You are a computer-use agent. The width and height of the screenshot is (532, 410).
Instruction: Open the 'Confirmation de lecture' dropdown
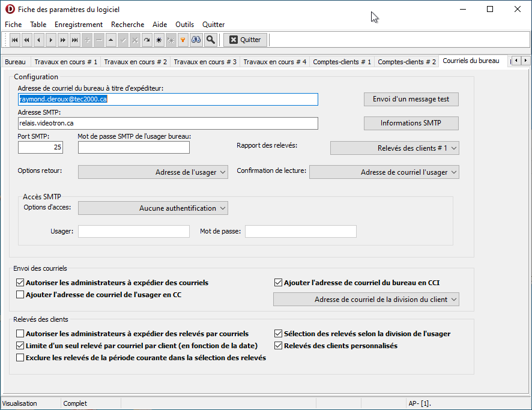point(384,172)
